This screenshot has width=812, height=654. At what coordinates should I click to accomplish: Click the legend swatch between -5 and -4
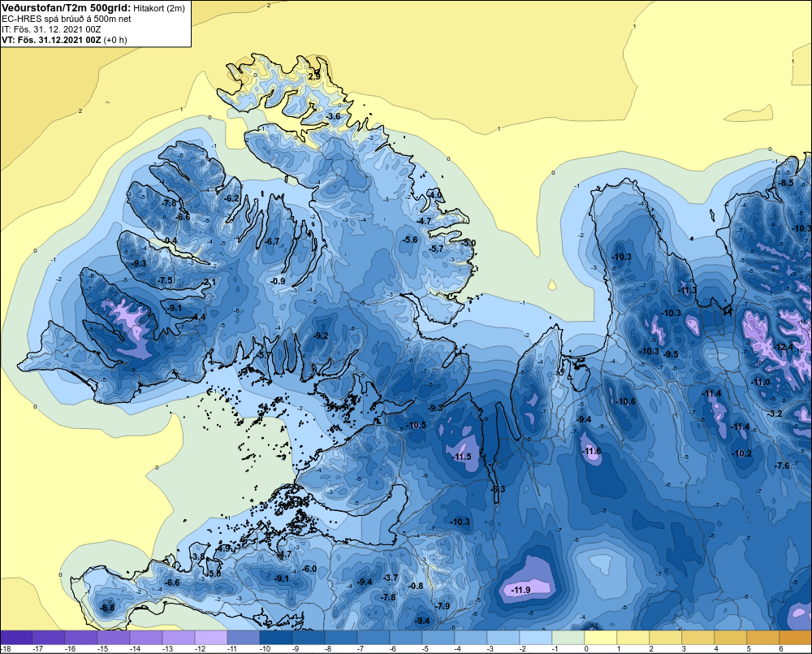point(438,638)
